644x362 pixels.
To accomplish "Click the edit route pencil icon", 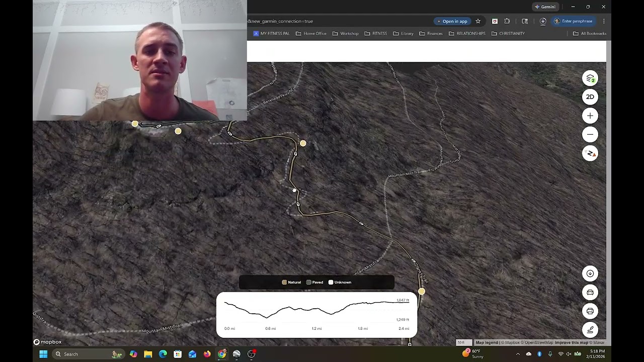I will tap(590, 330).
